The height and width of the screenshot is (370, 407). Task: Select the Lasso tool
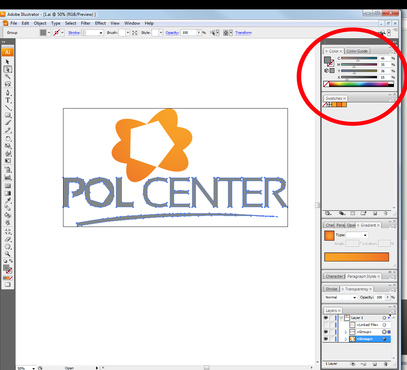click(x=7, y=84)
